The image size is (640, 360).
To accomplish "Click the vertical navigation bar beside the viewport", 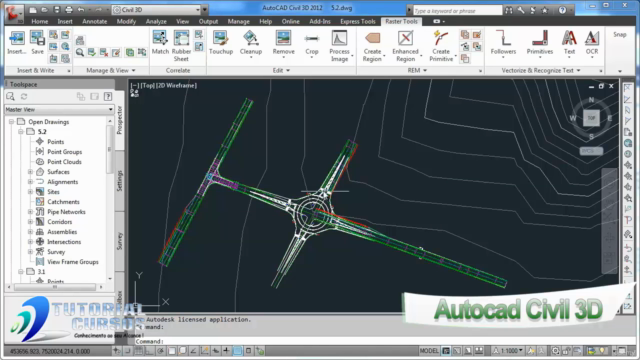I will (x=610, y=220).
